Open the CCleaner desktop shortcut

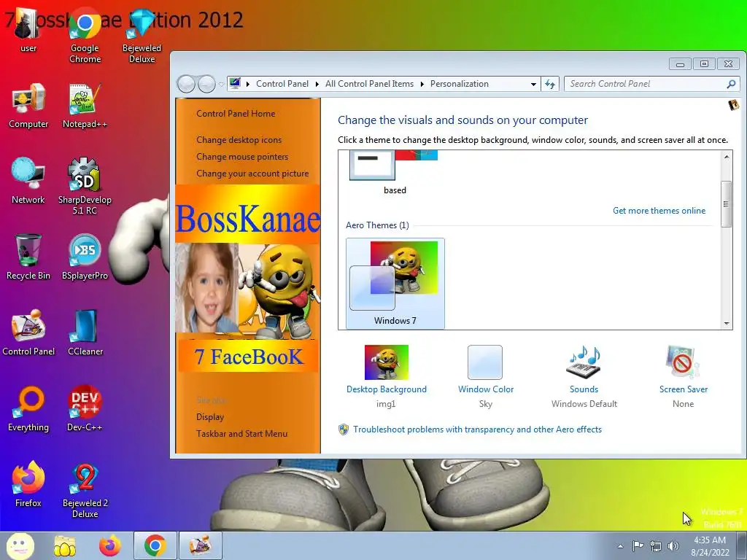point(85,332)
